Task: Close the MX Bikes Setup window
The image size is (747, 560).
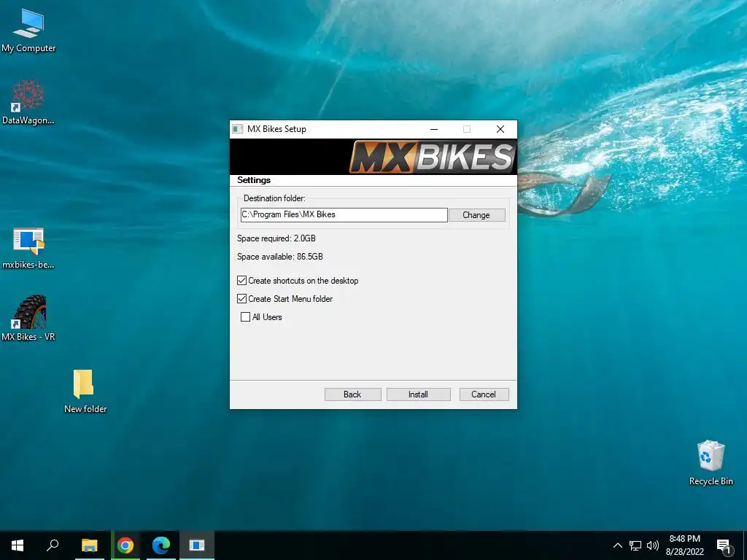Action: (500, 129)
